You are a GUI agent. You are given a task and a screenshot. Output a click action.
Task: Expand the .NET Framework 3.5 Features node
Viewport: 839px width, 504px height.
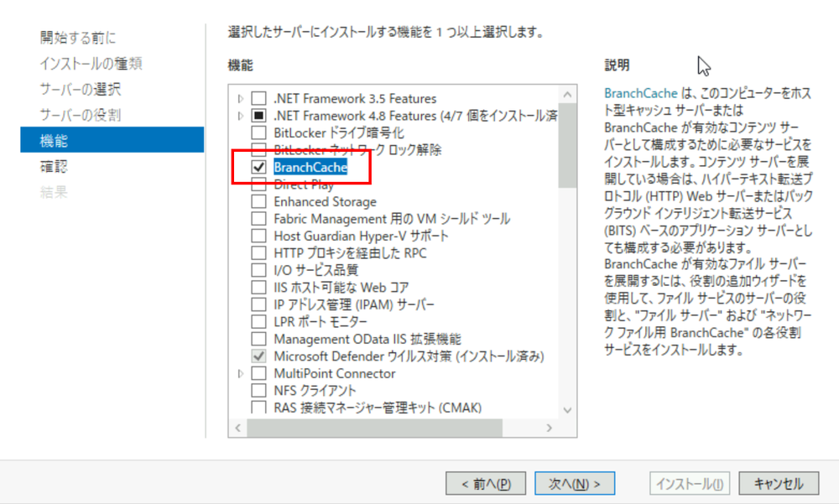[x=239, y=98]
